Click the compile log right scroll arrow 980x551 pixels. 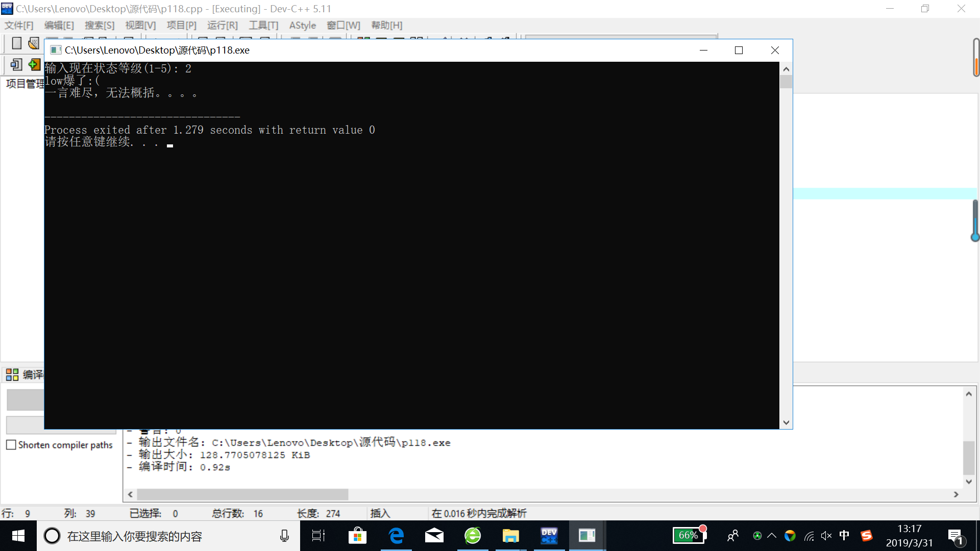pos(956,494)
